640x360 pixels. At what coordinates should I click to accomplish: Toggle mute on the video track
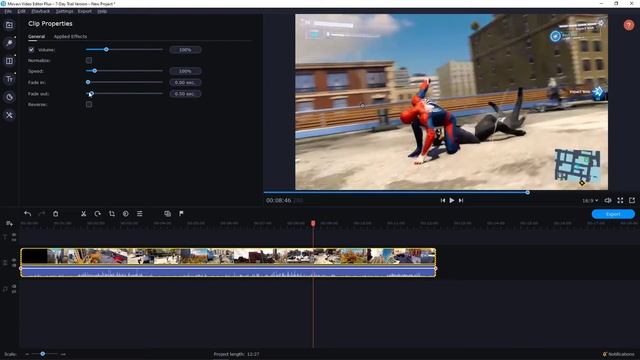point(14,266)
